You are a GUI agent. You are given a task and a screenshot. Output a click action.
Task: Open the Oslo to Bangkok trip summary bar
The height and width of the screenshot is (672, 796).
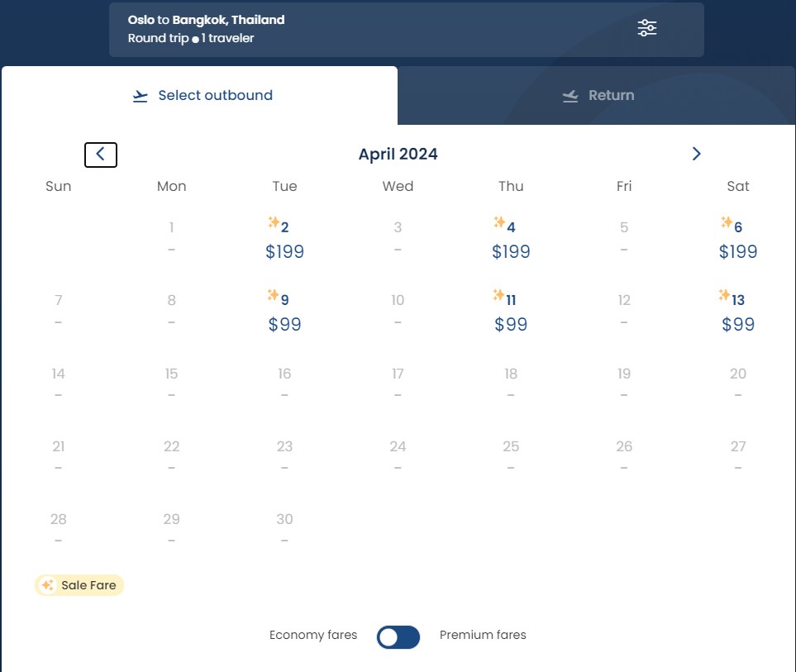point(406,30)
